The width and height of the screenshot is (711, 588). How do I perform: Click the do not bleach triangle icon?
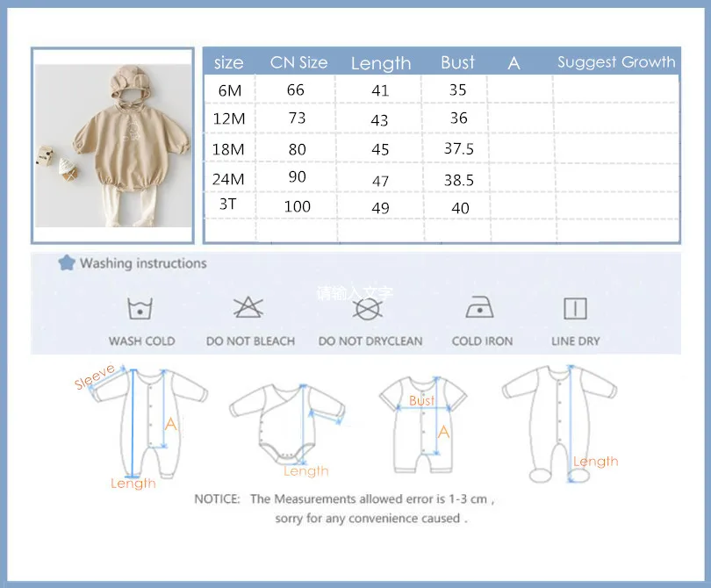coord(248,308)
